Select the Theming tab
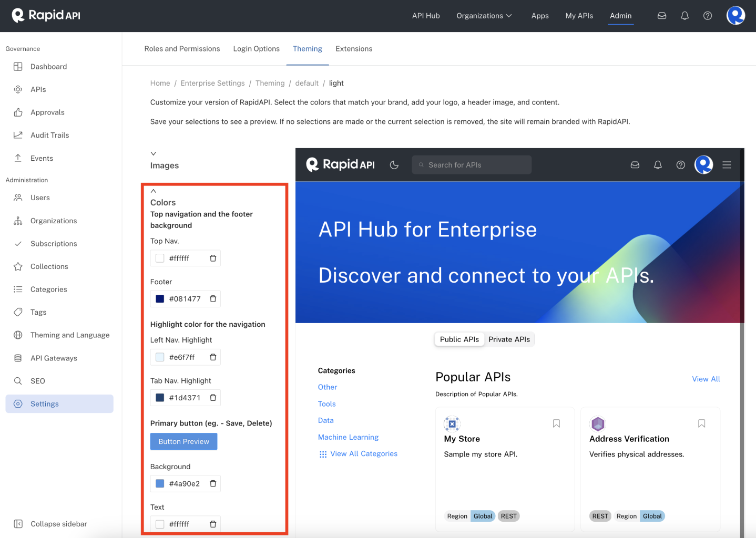Screen dimensions: 756x538 pos(308,49)
